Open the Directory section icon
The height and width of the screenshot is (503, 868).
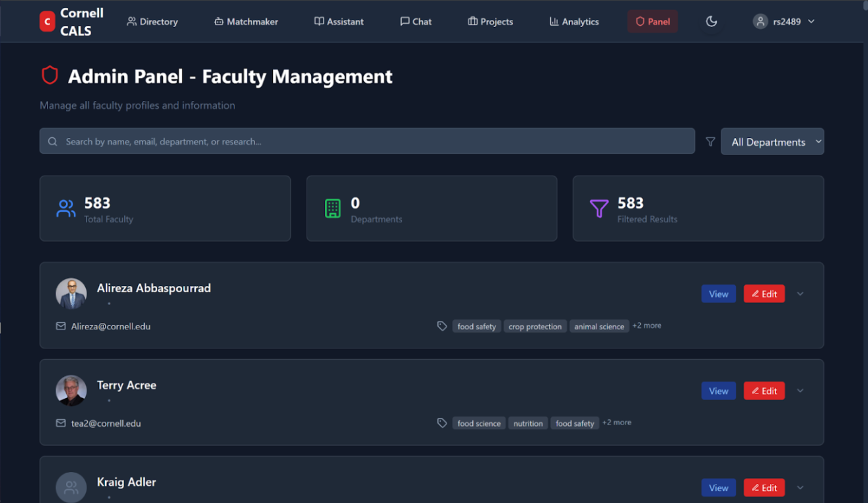coord(130,21)
